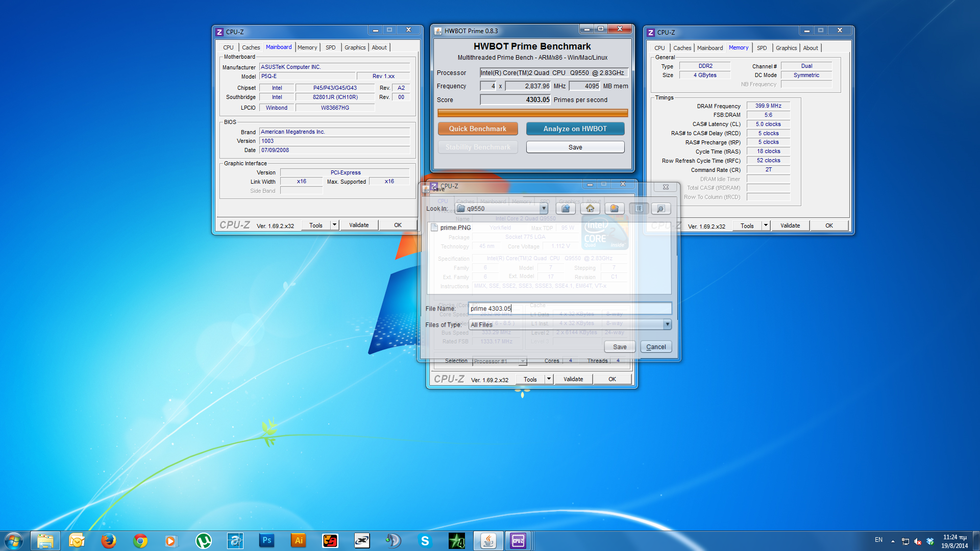This screenshot has height=551, width=980.
Task: Open Illustrator from the taskbar
Action: point(299,541)
